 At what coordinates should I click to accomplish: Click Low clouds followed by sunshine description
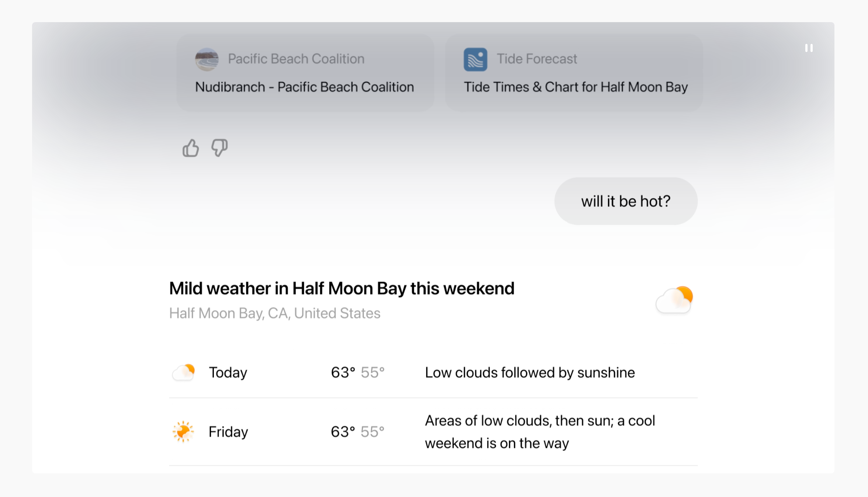530,372
